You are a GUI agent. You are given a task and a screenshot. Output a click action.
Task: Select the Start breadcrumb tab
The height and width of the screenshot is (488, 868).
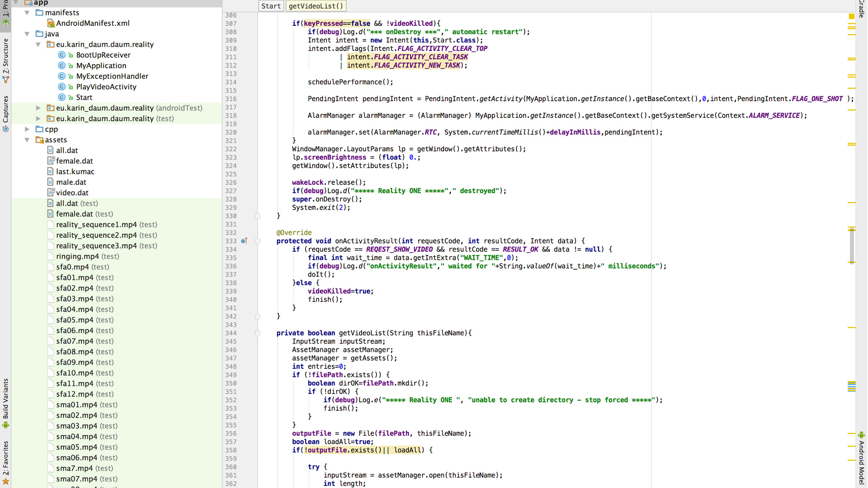tap(271, 6)
